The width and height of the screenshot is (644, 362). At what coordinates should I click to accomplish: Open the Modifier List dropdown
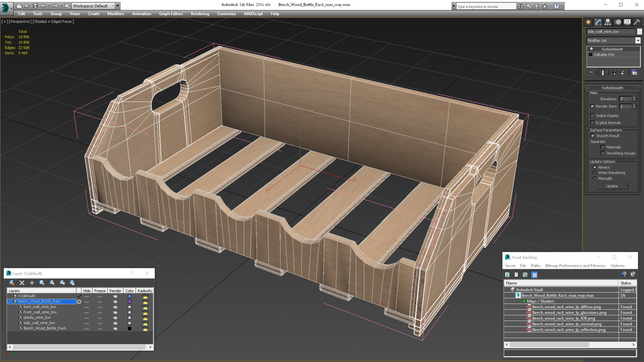638,40
